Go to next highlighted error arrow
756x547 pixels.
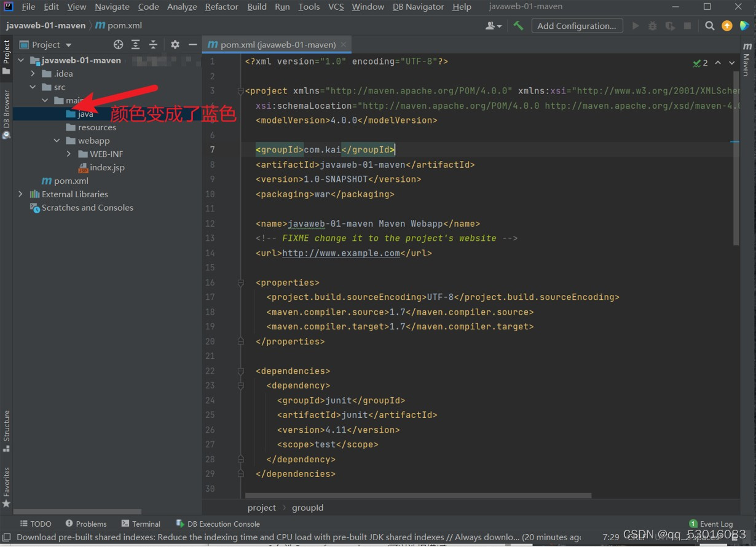pyautogui.click(x=731, y=63)
